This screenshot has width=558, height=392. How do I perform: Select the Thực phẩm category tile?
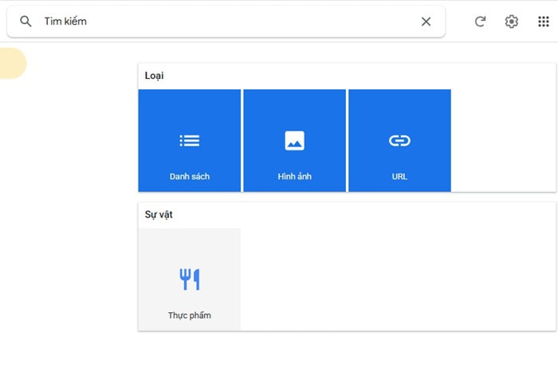pyautogui.click(x=190, y=280)
